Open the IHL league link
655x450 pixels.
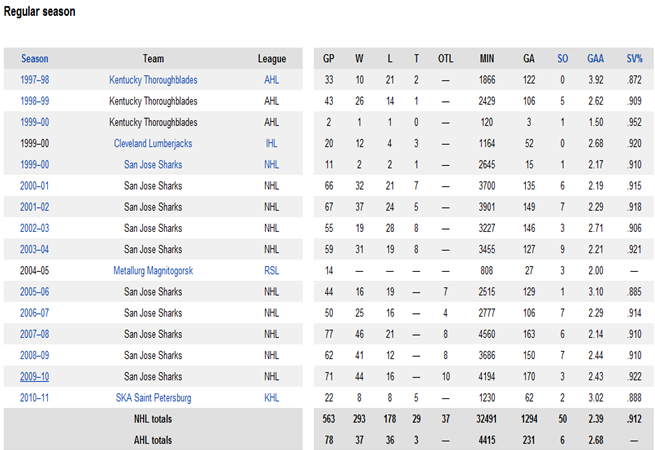[x=272, y=143]
